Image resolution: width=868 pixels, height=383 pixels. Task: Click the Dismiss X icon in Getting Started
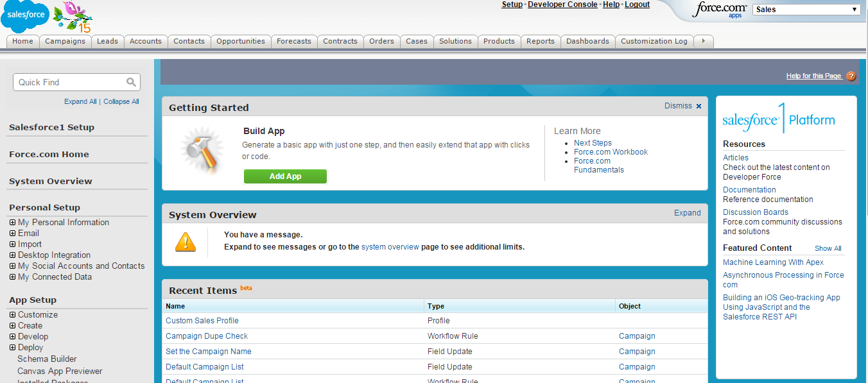(x=699, y=106)
